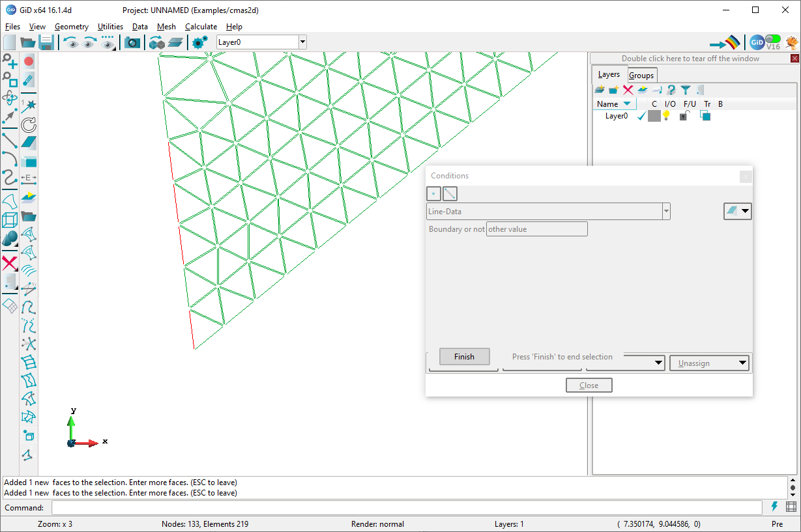Open the Mesh menu
This screenshot has height=532, width=801.
tap(166, 27)
